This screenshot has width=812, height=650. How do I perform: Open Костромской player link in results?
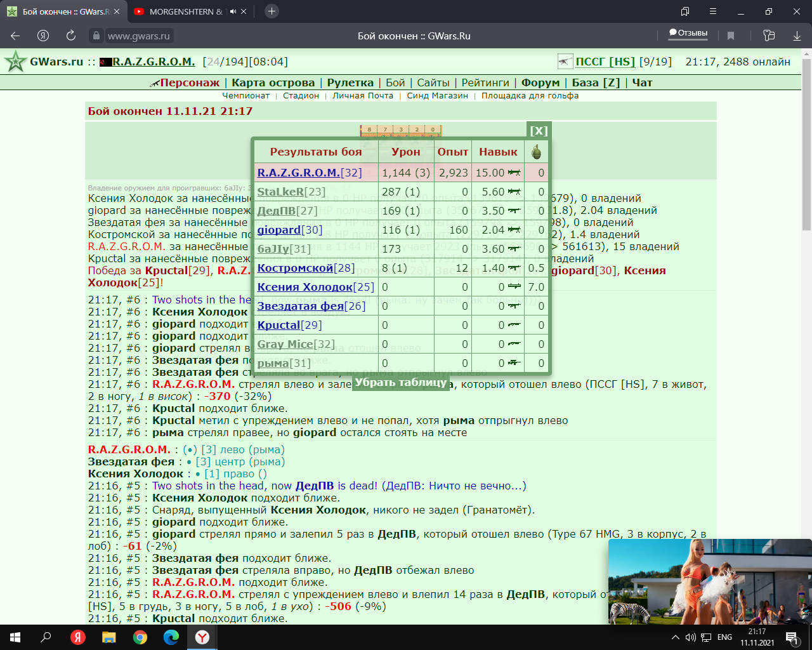[295, 268]
